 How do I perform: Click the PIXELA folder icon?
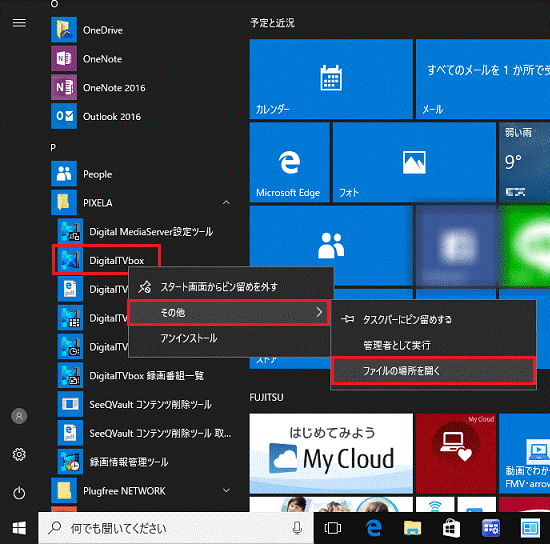(64, 202)
